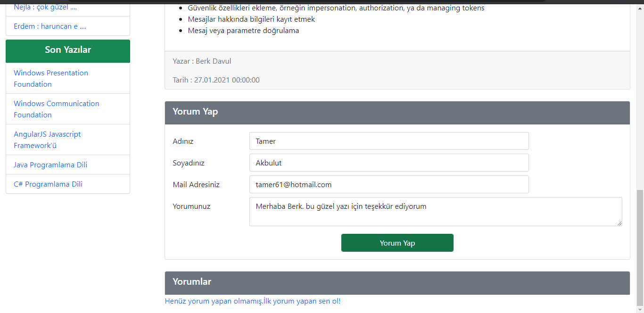Click 'Henüz yorum yapan olmamış' message

click(253, 301)
